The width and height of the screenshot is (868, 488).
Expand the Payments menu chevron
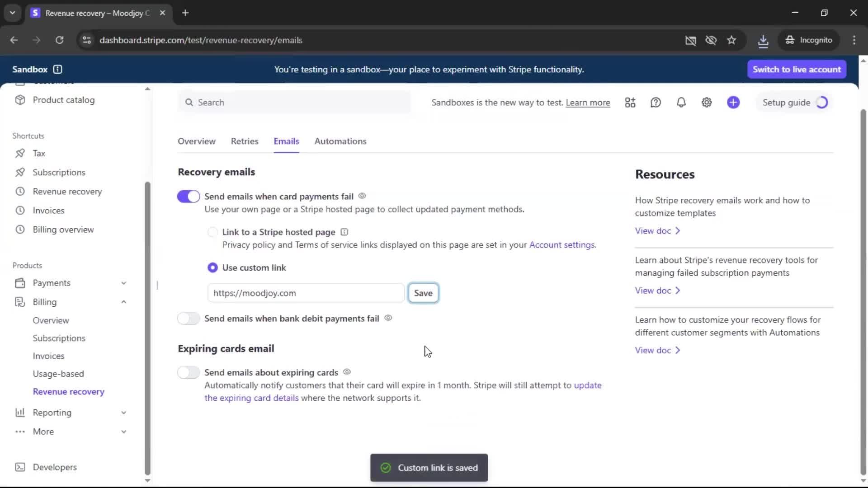tap(123, 283)
